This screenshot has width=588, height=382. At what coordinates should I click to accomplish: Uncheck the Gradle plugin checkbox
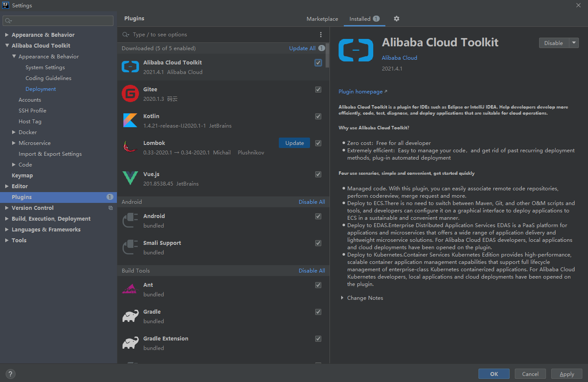[318, 312]
